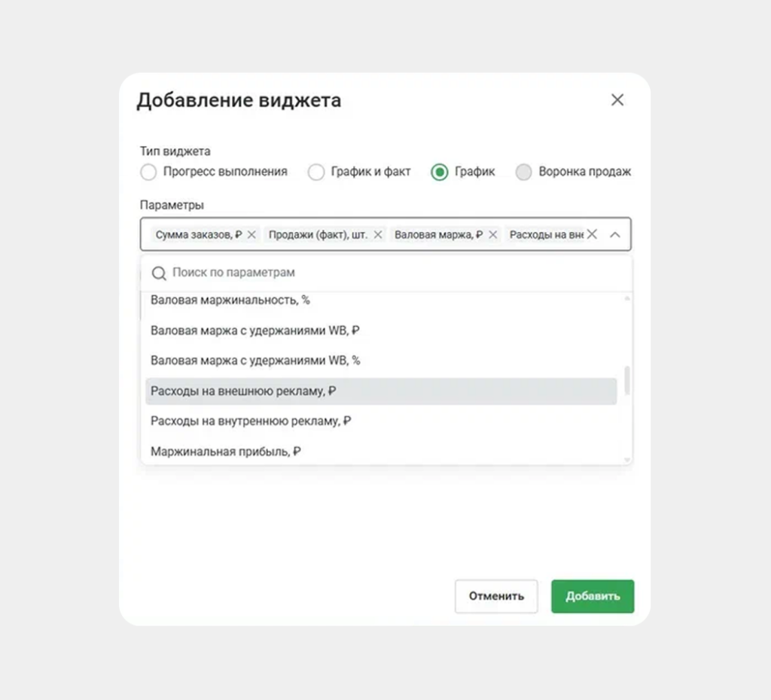Click the magnifier icon in the search bar

pyautogui.click(x=159, y=272)
